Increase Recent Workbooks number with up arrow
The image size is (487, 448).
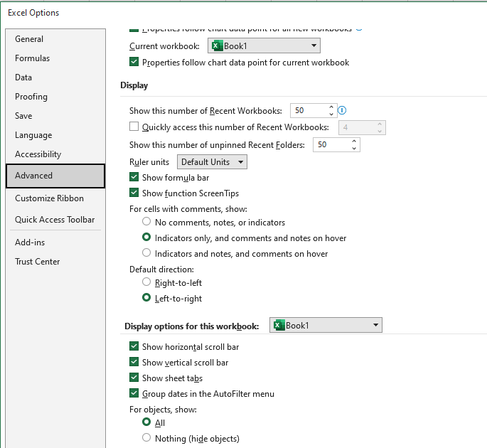[x=331, y=107]
